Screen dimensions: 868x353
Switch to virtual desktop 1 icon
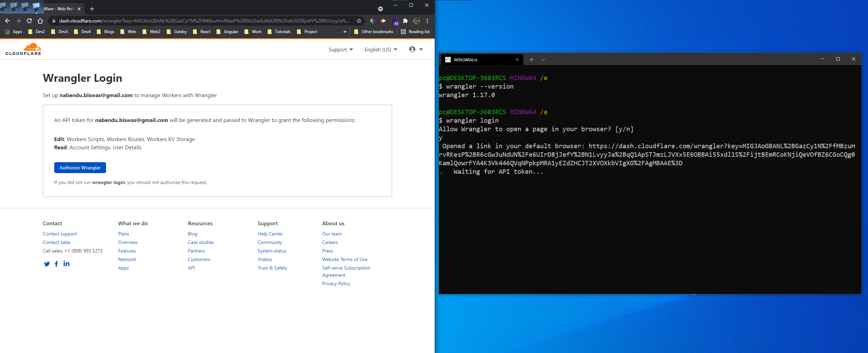(x=3, y=6)
